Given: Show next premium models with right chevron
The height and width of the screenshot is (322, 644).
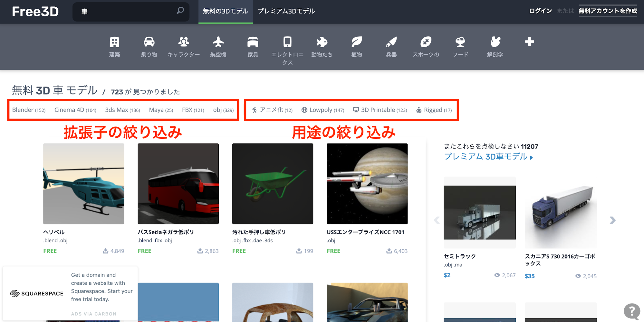Looking at the screenshot, I should tap(612, 220).
